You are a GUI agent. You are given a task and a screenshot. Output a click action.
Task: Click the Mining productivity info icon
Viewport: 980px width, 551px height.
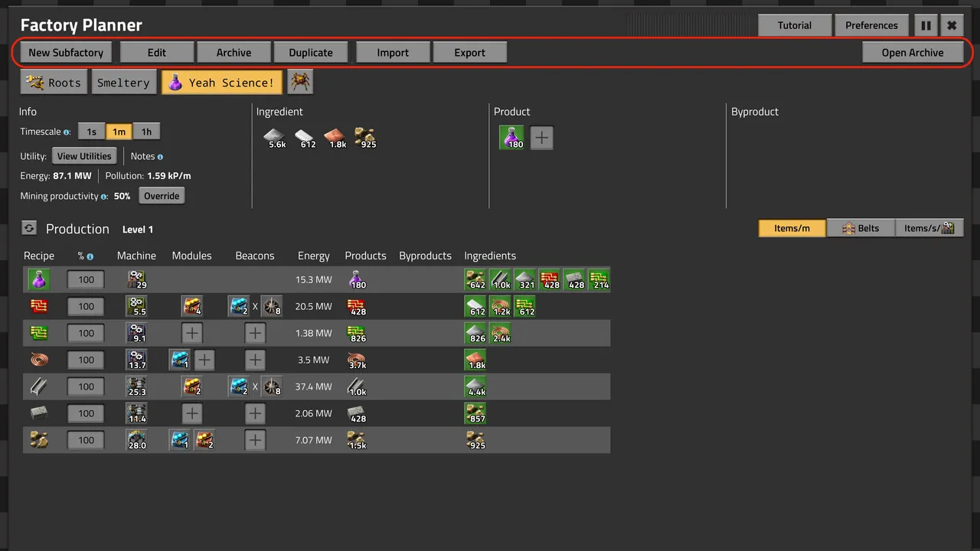(103, 197)
